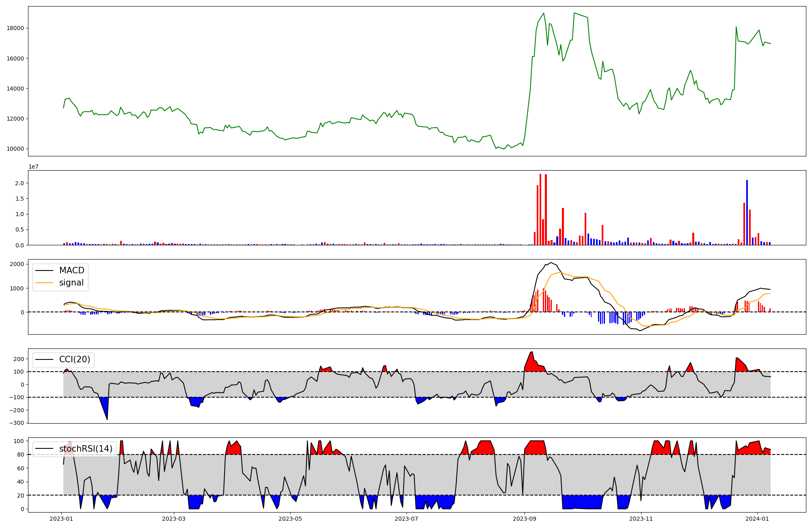
Task: Click the 14000 price axis label
Action: click(16, 89)
